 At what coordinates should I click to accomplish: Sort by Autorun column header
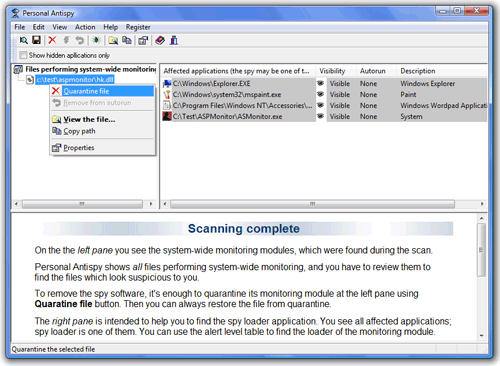coord(376,71)
